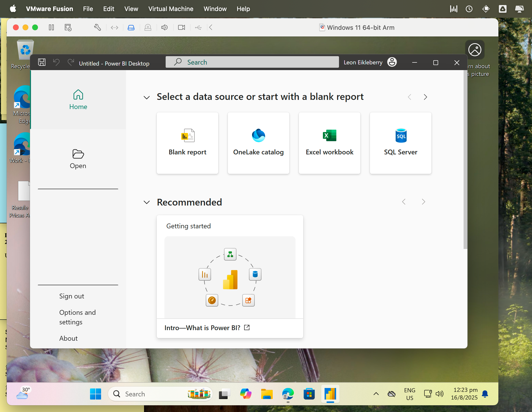
Task: Collapse VMware toolbar devices with left chevron
Action: (x=211, y=27)
